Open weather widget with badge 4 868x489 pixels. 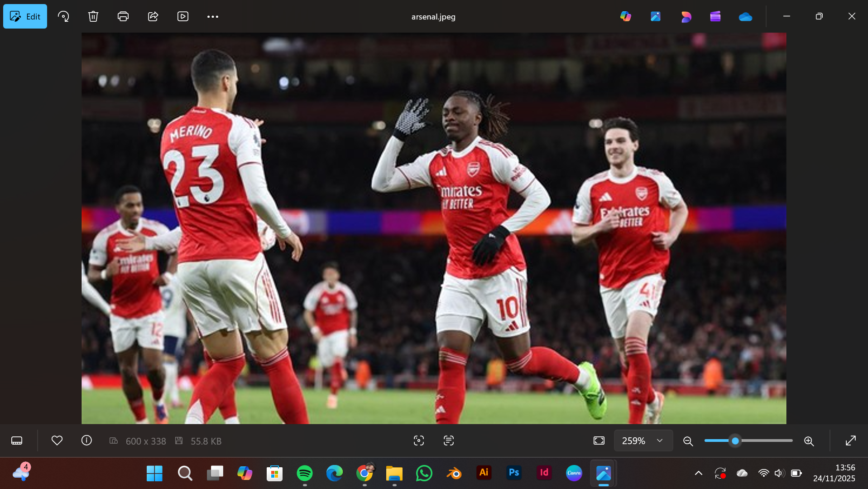pos(21,473)
